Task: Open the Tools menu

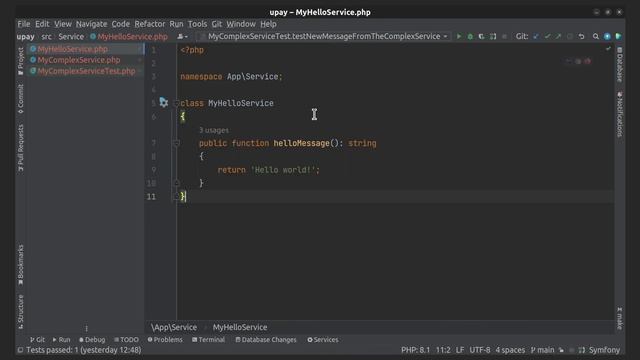Action: pos(198,24)
